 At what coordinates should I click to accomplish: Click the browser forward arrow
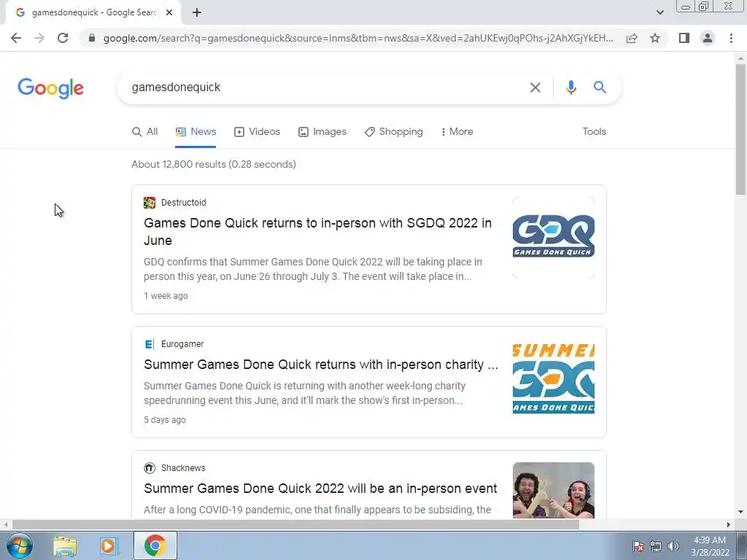[x=39, y=38]
